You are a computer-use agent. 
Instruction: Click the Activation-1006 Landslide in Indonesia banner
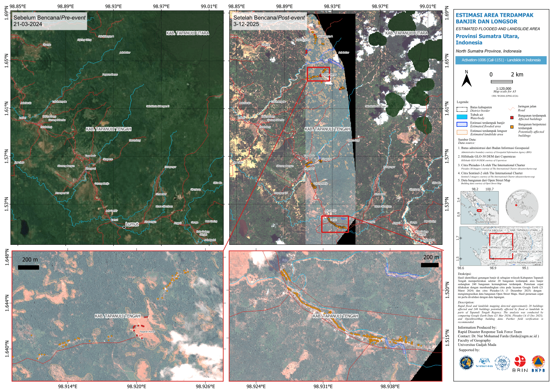tap(501, 60)
